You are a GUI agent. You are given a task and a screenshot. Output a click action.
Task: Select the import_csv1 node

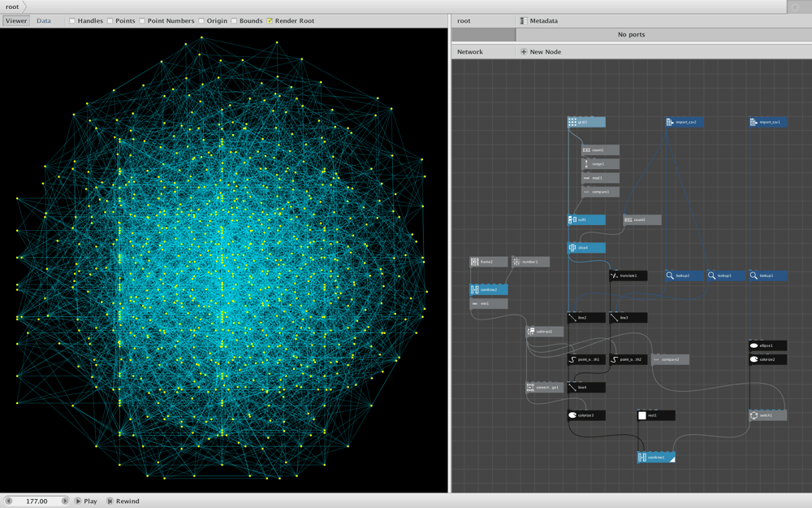coord(768,123)
